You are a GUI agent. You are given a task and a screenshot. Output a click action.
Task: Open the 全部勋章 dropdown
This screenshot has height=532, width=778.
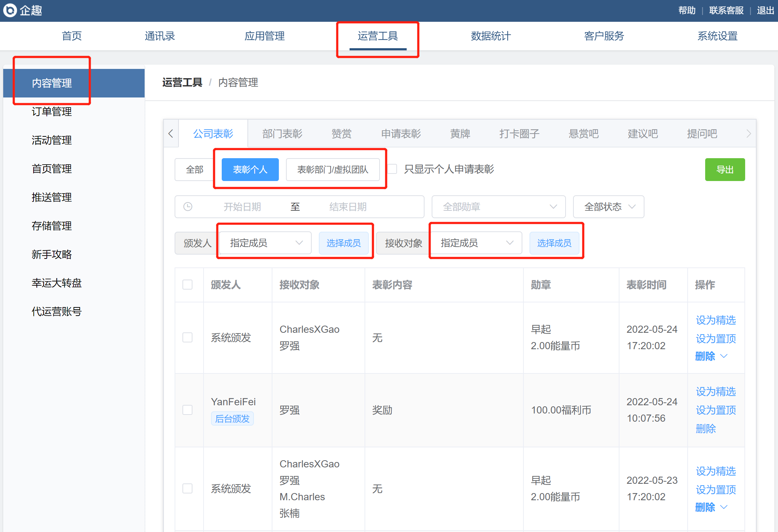point(498,207)
